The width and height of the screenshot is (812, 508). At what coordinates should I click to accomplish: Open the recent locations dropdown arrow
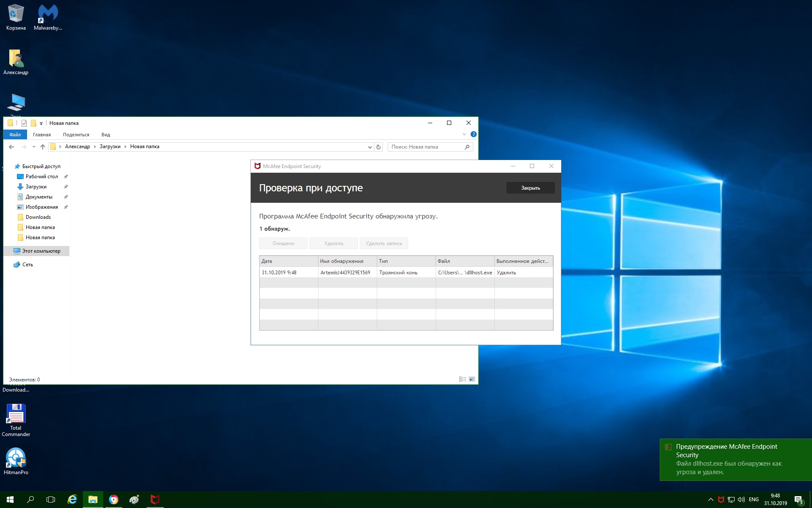point(34,147)
